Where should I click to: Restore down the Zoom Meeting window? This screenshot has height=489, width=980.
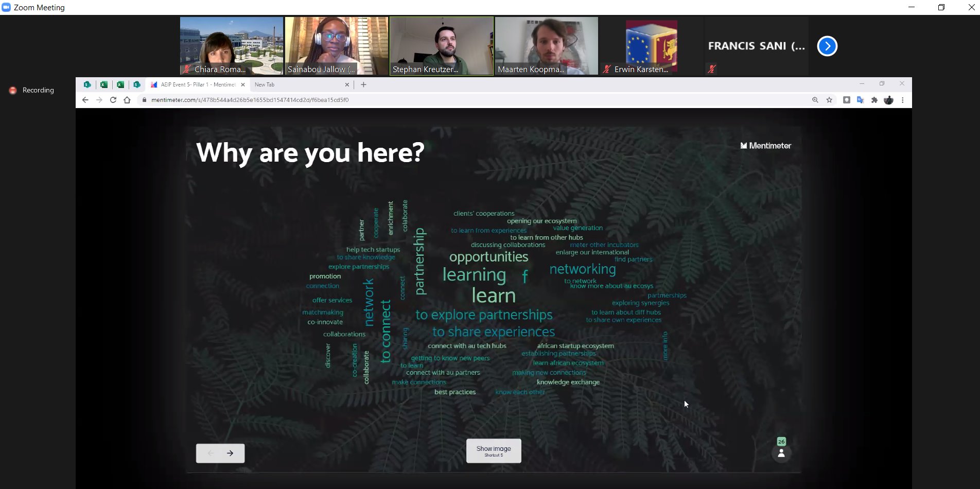(941, 7)
